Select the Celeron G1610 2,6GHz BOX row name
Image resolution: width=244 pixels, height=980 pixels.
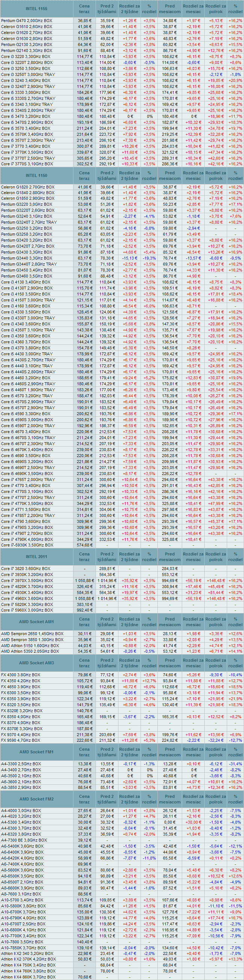(x=27, y=27)
